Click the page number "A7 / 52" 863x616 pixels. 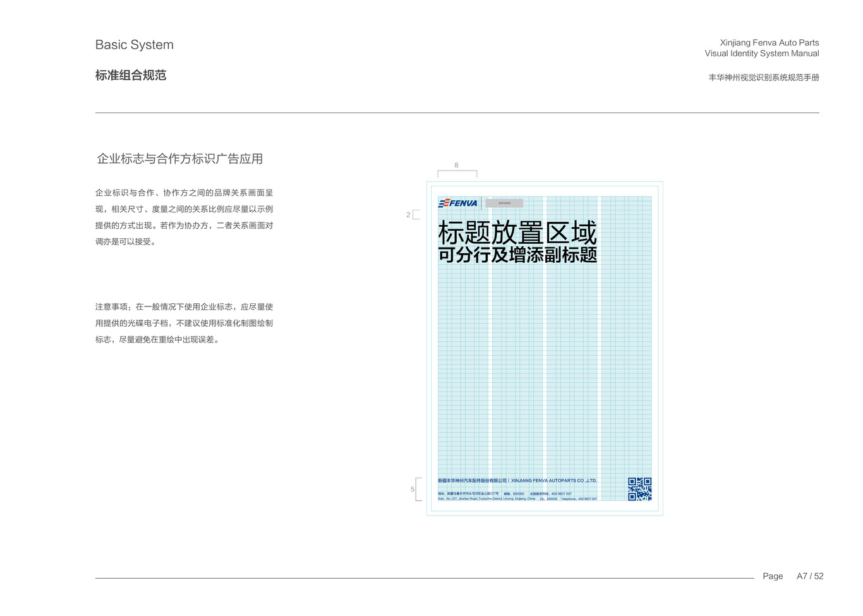tap(810, 576)
